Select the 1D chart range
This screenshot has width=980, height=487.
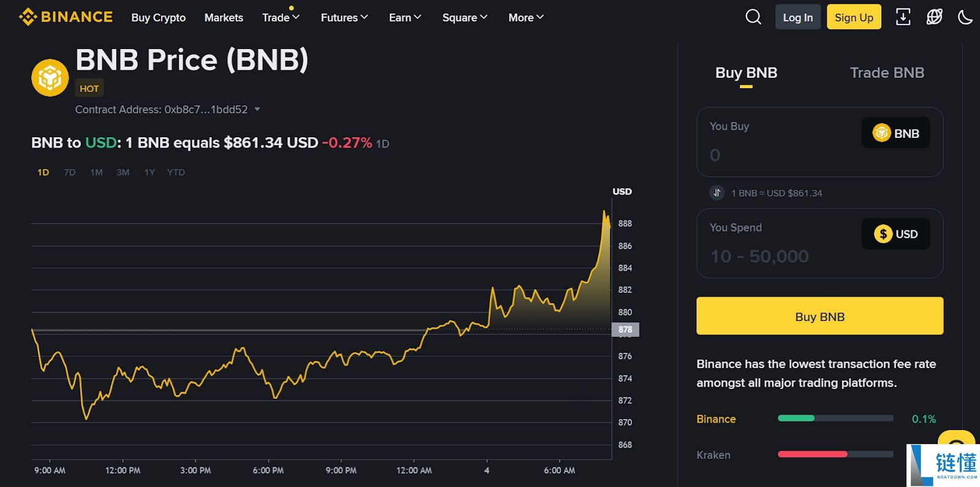coord(43,172)
